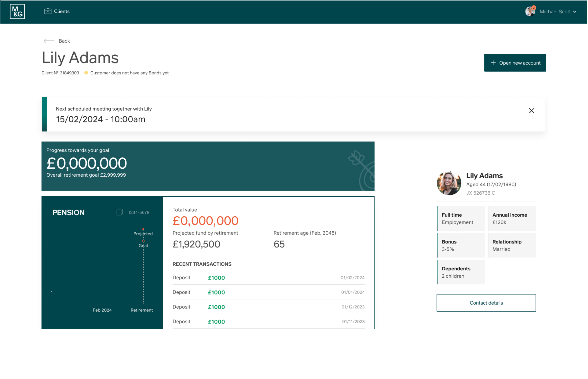Click the Open new account button
Image resolution: width=588 pixels, height=379 pixels.
tap(515, 63)
